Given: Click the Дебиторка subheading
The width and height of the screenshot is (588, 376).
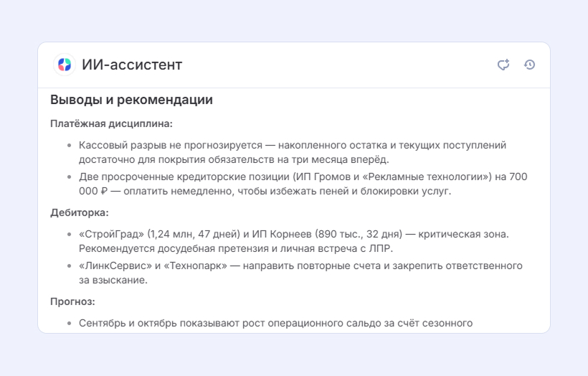Looking at the screenshot, I should (x=80, y=213).
